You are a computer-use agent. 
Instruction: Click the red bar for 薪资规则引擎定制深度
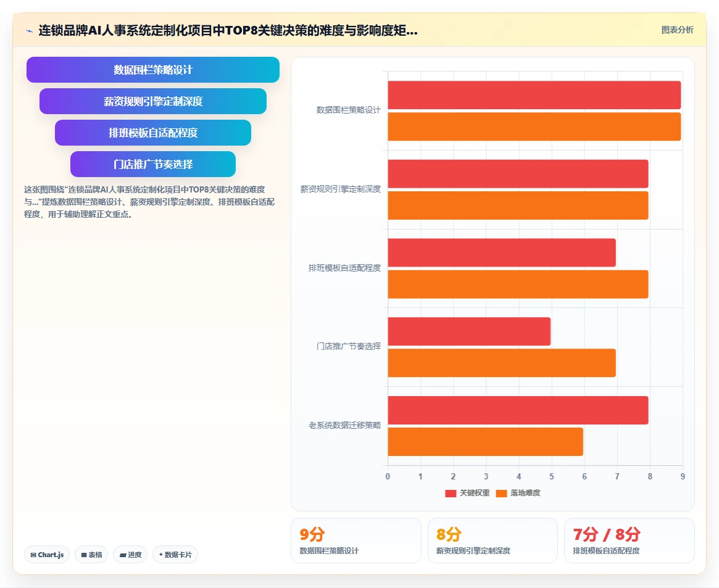point(518,174)
